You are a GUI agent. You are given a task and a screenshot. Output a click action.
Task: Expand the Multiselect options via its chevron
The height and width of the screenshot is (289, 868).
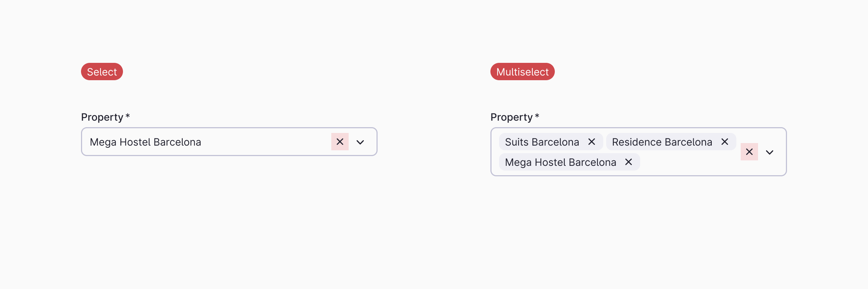(x=770, y=152)
